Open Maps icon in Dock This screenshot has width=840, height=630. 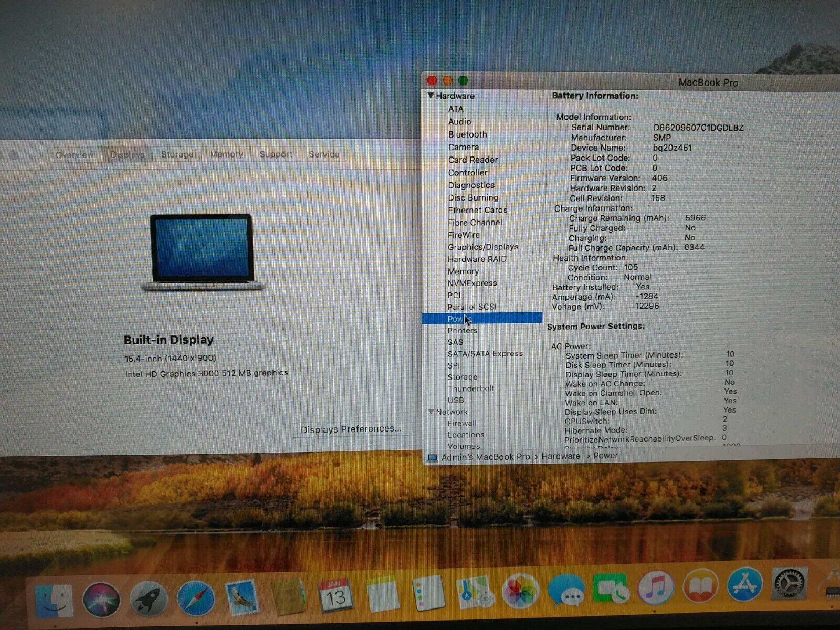475,593
